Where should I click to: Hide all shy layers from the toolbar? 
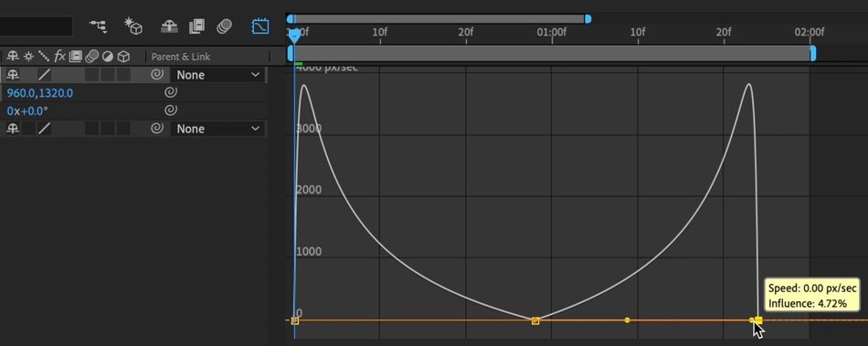(x=169, y=26)
